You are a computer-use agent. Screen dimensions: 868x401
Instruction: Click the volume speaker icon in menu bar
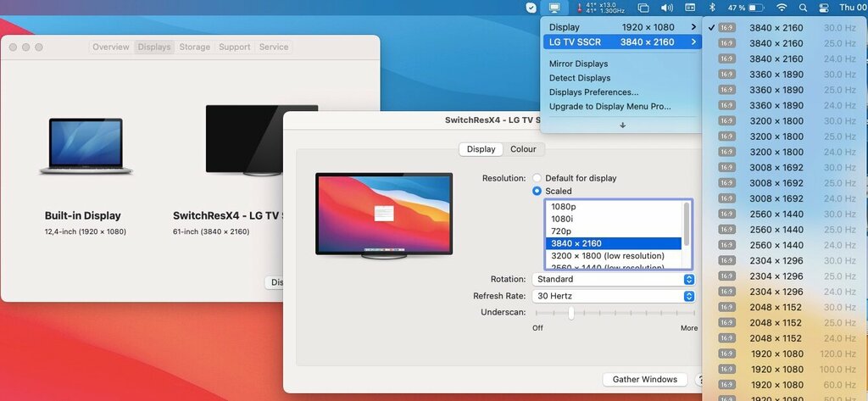pos(666,8)
